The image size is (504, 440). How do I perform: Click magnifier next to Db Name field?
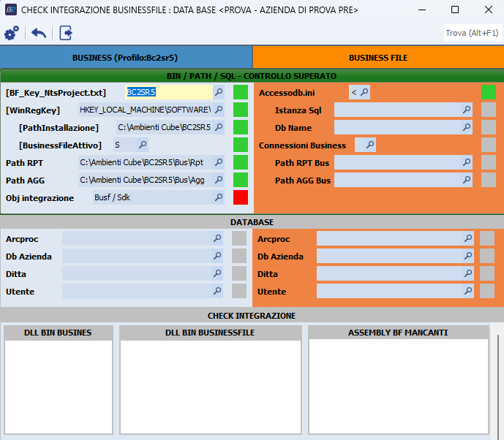[x=467, y=127]
